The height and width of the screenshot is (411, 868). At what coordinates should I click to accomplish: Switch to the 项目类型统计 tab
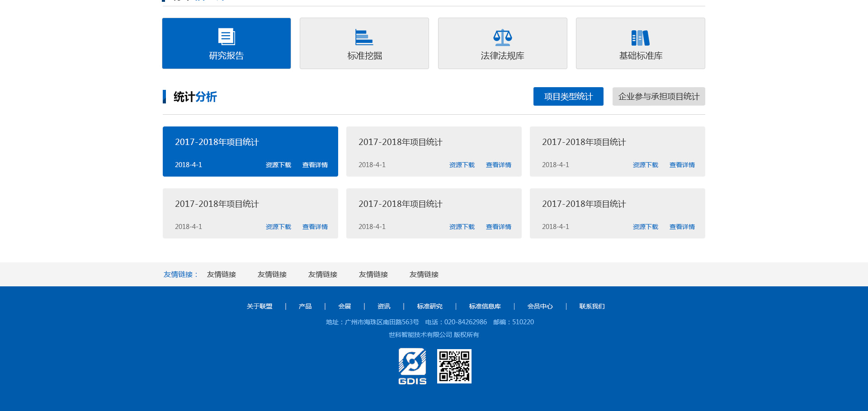point(568,97)
